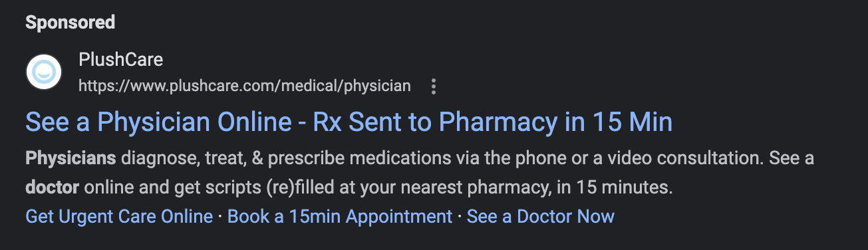The image size is (868, 250).
Task: Click "Rx Sent to Pharmacy in 15 Min" headline text
Action: [493, 122]
